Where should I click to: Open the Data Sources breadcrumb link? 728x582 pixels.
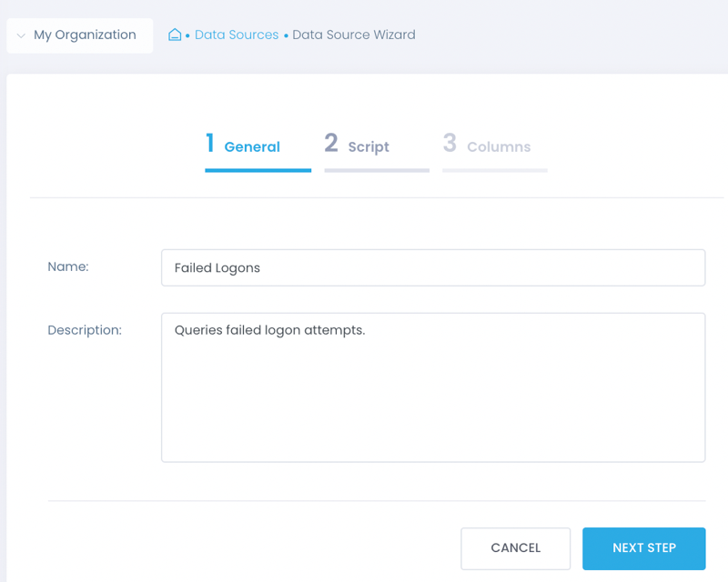click(x=237, y=35)
